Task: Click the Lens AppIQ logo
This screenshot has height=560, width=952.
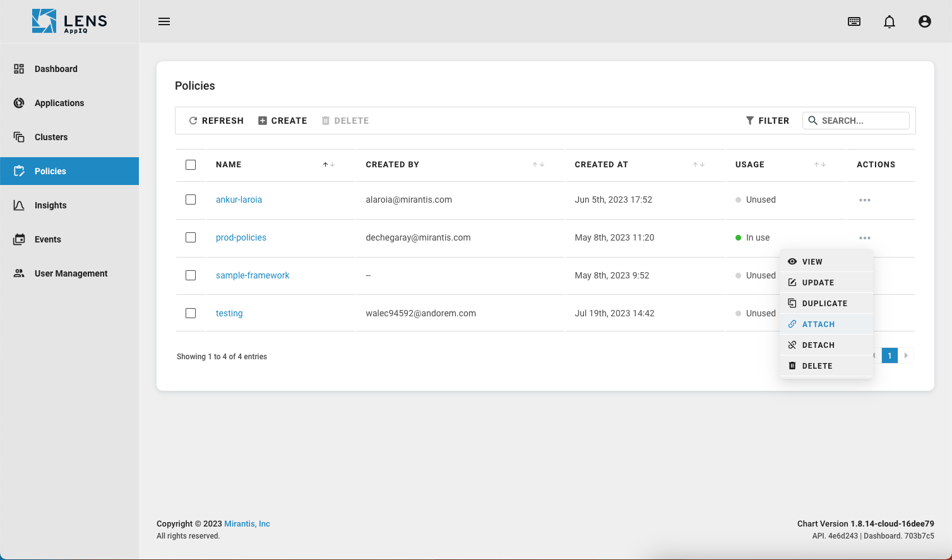Action: (69, 21)
